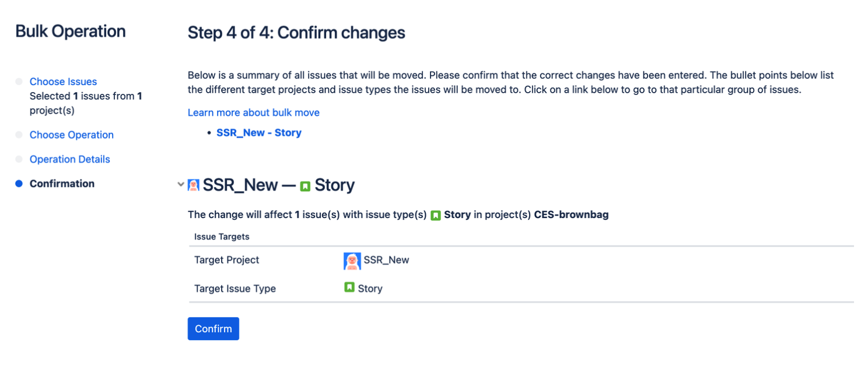Click the CES-brownbag project name
This screenshot has width=868, height=373.
coord(571,214)
